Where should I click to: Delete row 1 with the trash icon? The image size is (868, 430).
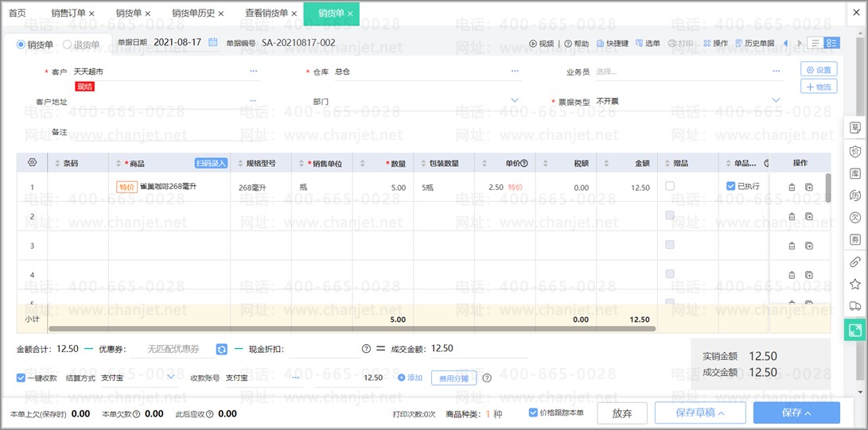coord(792,188)
